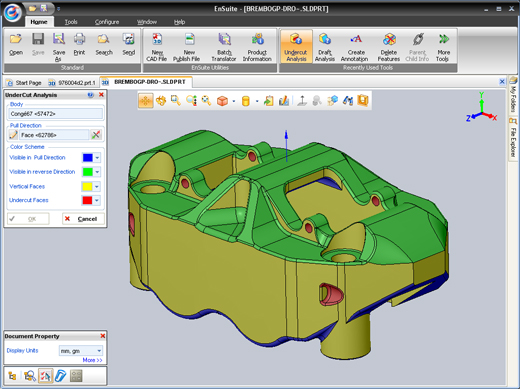520x389 pixels.
Task: Close the UnderCut Analysis panel
Action: click(x=101, y=95)
